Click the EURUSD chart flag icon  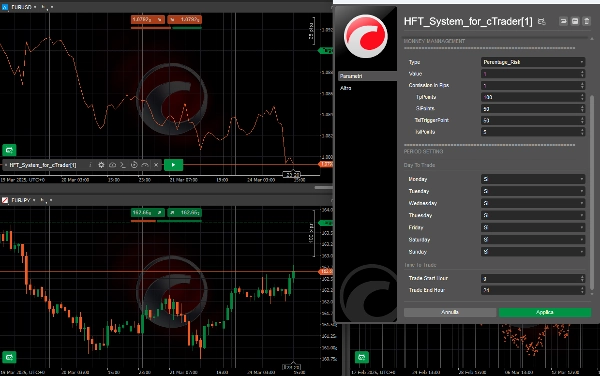point(5,7)
